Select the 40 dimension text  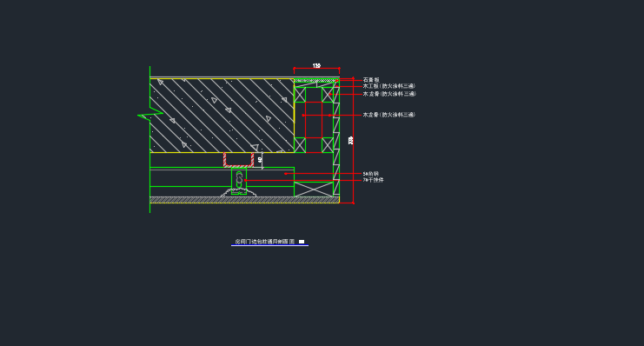[x=260, y=160]
